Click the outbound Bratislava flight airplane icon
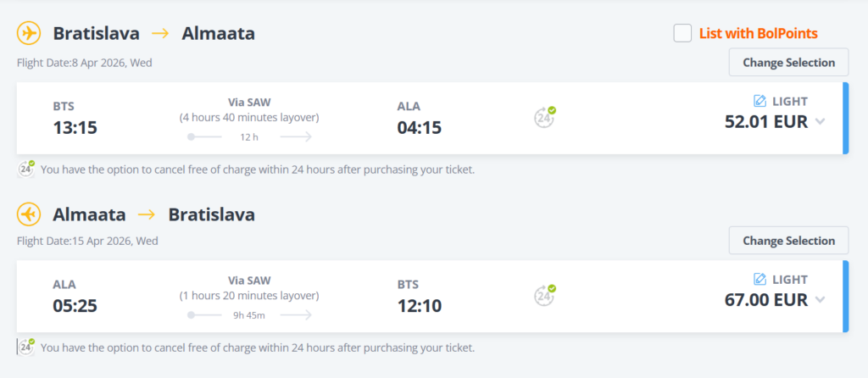Screen dimensions: 868x378 30,34
